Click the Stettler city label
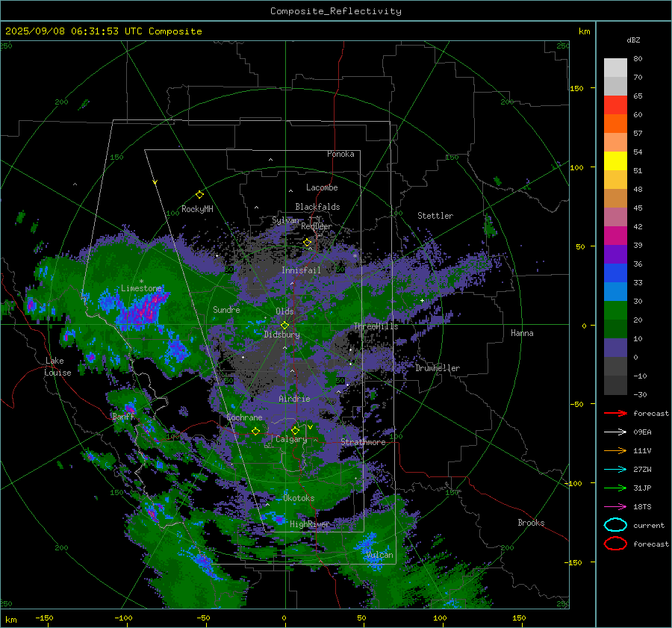This screenshot has height=628, width=672. pos(435,216)
